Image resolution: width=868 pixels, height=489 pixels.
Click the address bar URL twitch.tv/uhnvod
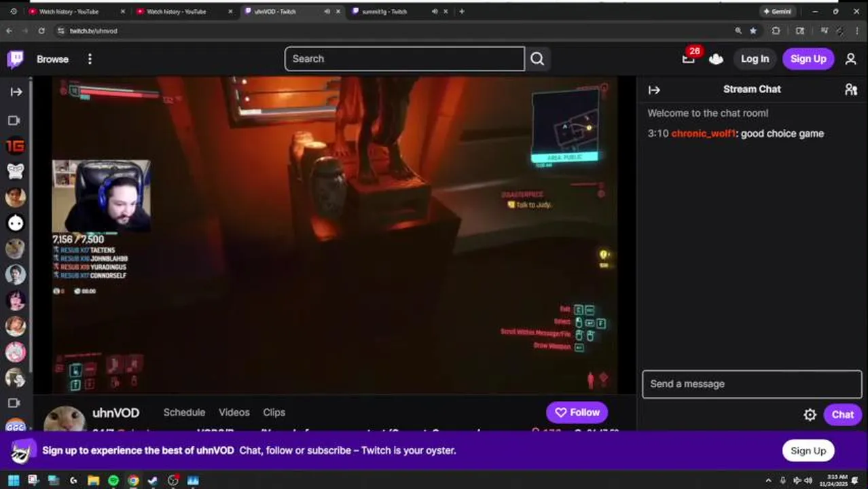94,31
